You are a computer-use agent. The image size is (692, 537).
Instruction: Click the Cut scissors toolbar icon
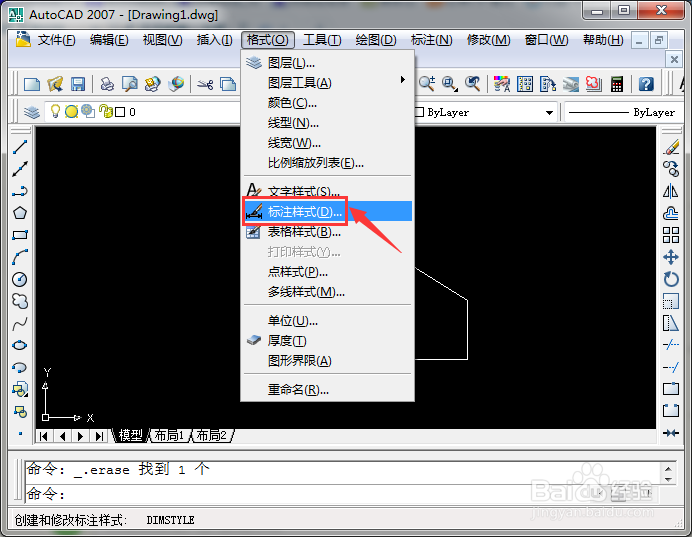[x=205, y=84]
